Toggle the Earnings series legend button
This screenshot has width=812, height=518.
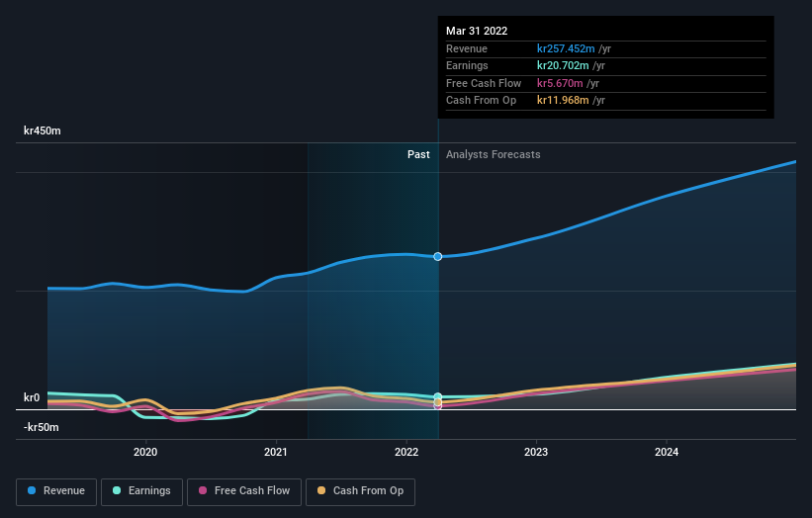click(141, 491)
